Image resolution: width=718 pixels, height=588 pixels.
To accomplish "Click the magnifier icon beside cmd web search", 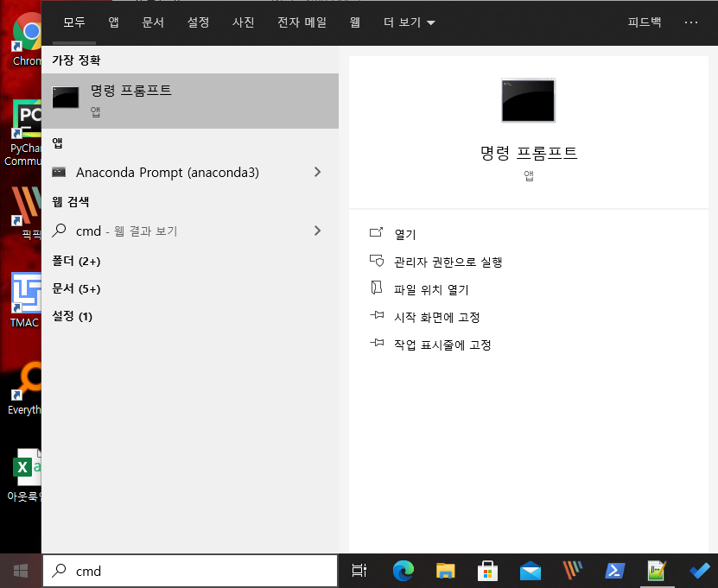I will point(59,231).
